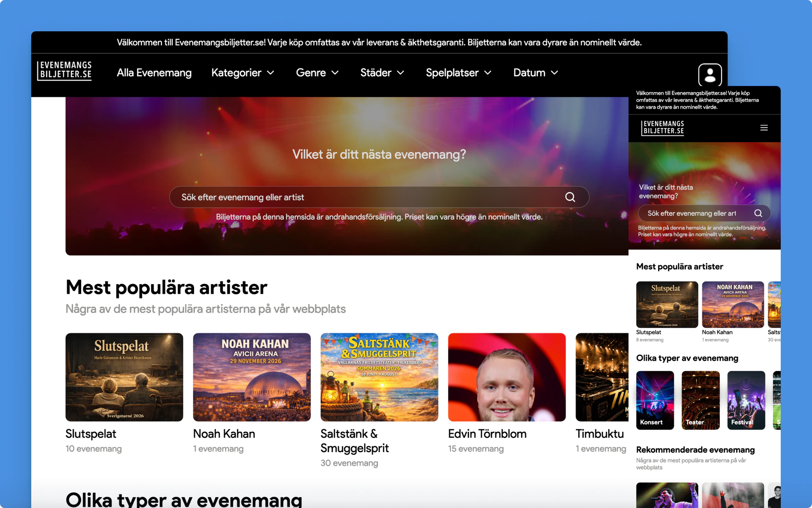Click the desktop search magnifier icon
812x508 pixels.
point(570,197)
